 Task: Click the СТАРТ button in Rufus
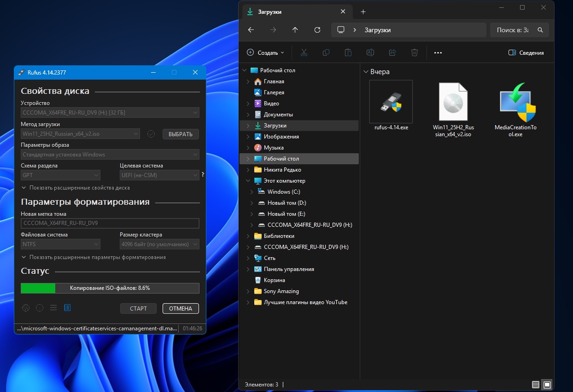138,308
